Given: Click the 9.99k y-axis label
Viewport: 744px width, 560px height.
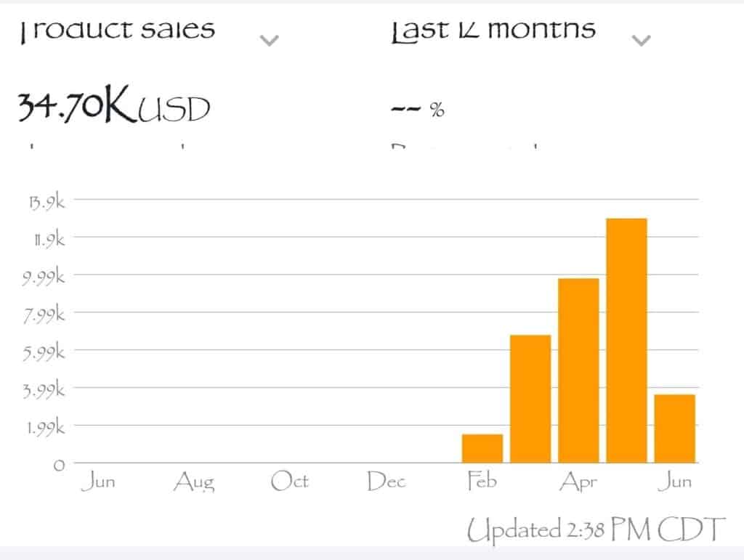Looking at the screenshot, I should coord(43,277).
